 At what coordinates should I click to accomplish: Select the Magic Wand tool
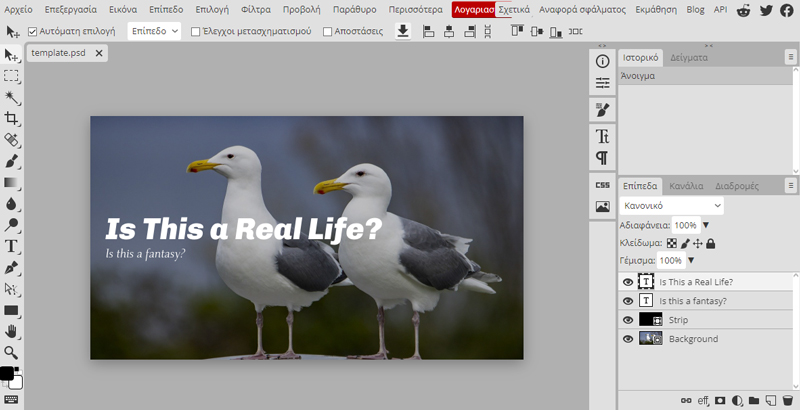point(11,97)
